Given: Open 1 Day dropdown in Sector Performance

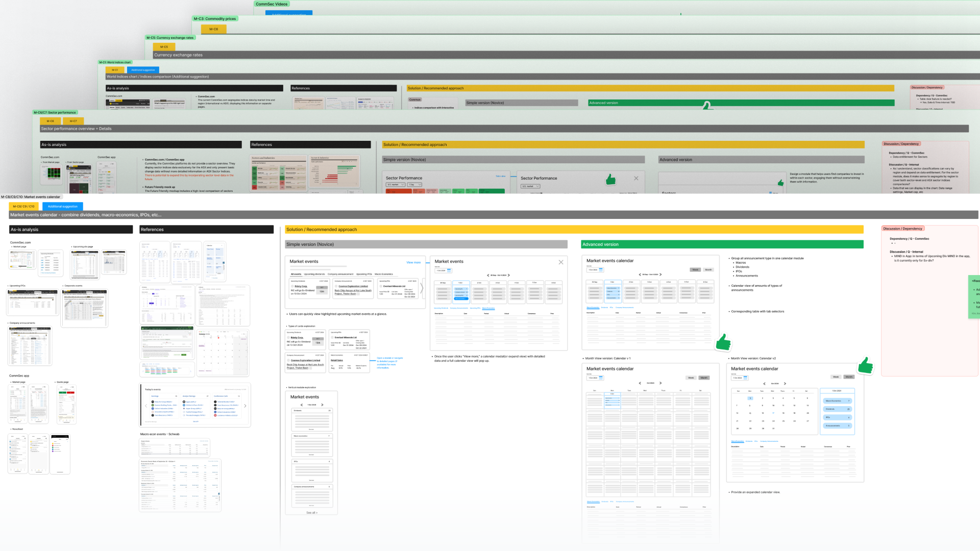Looking at the screenshot, I should (414, 185).
